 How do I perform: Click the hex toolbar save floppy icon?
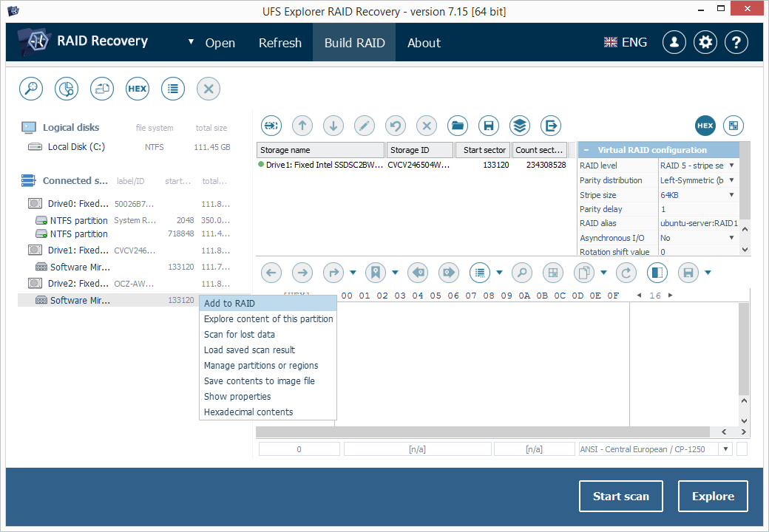point(688,273)
